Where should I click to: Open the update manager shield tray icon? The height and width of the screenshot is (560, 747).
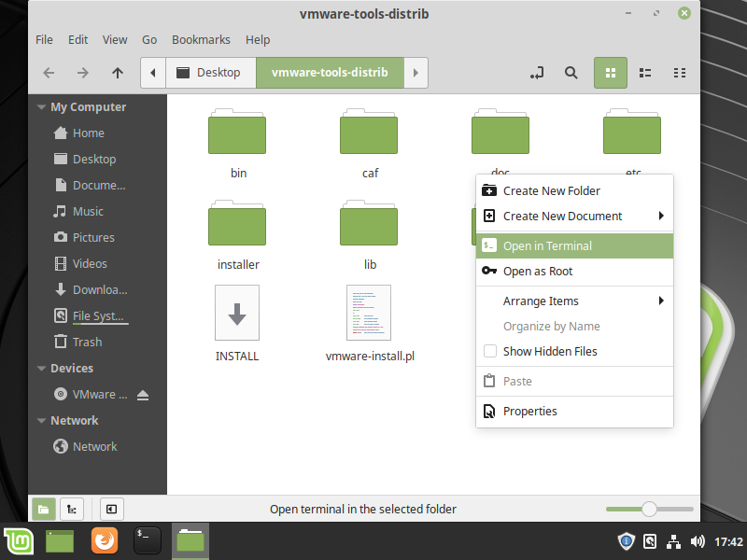626,541
